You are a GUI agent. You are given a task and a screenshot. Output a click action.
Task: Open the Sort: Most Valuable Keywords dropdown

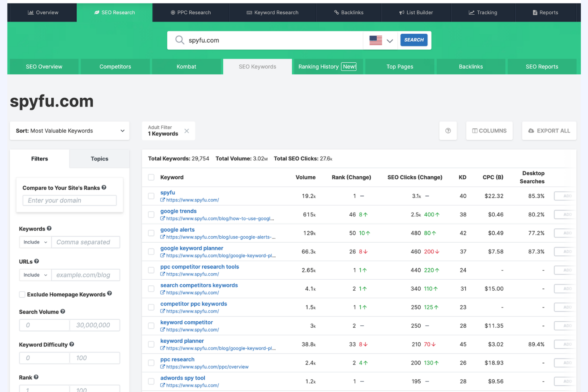tap(70, 131)
